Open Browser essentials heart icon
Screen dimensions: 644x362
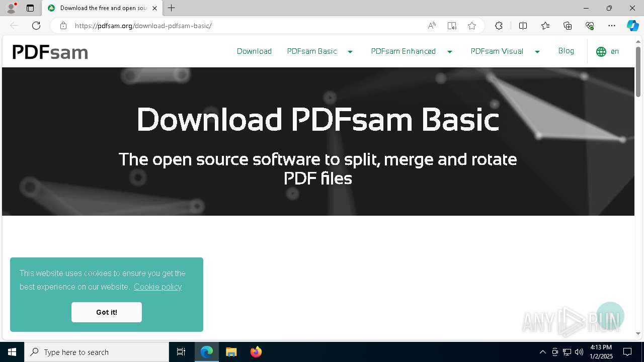pos(590,26)
